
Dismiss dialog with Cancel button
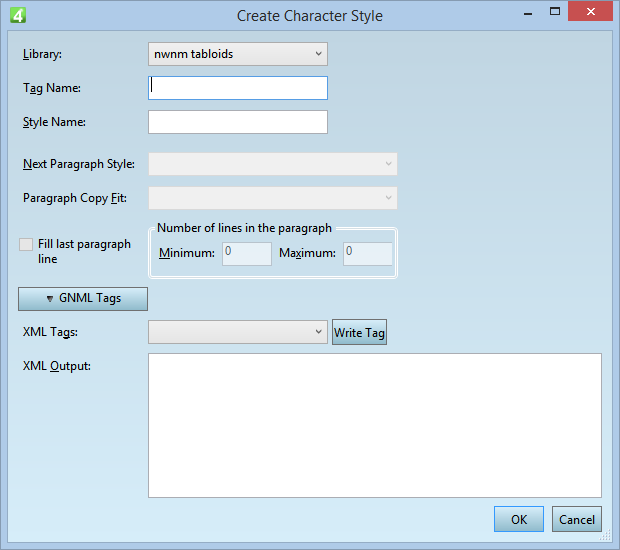point(577,519)
